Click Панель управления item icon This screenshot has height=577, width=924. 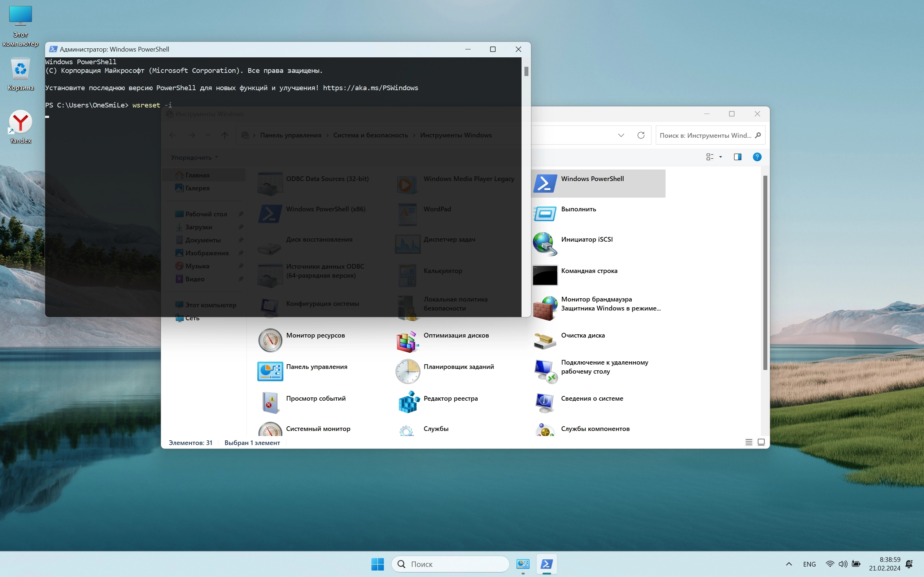pyautogui.click(x=270, y=371)
